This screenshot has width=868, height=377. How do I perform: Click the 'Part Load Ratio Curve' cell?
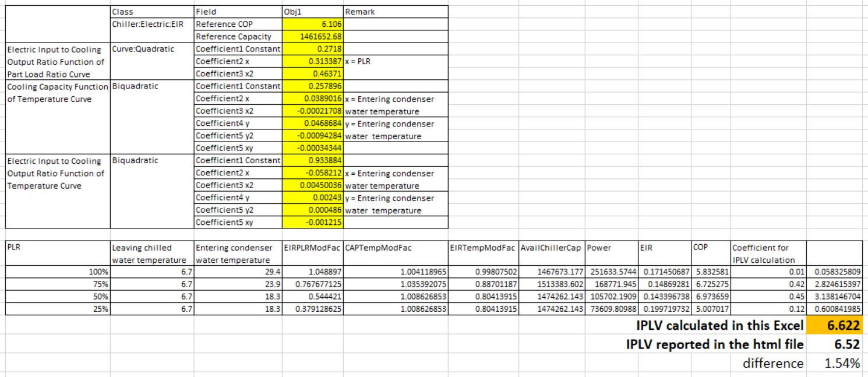[57, 74]
